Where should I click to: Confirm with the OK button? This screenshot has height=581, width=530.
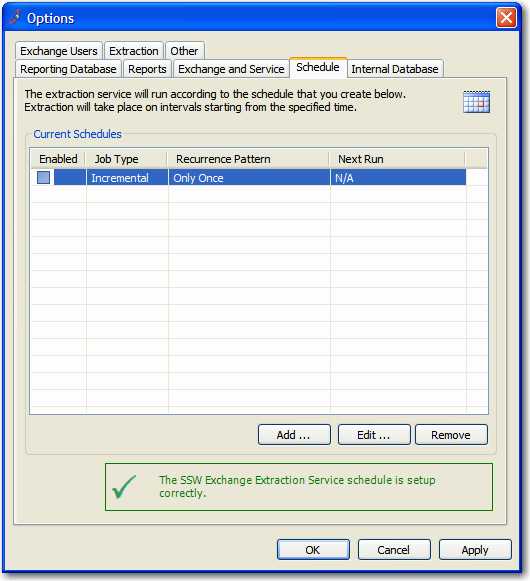point(313,550)
